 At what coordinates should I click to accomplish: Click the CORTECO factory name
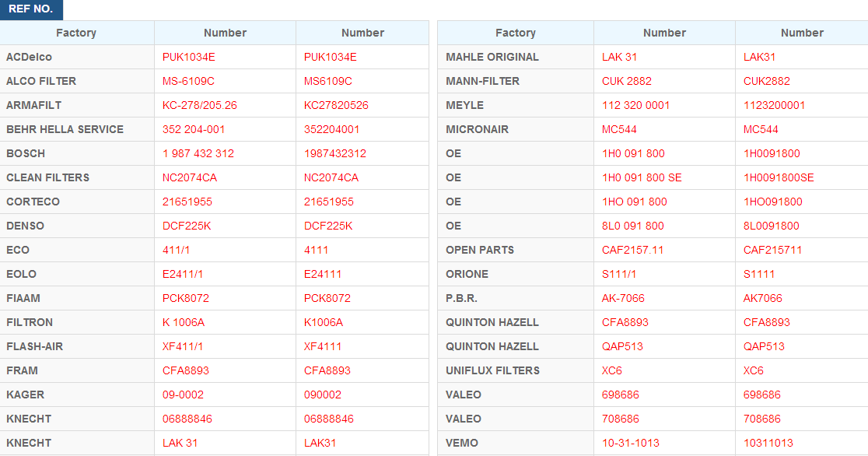(33, 202)
